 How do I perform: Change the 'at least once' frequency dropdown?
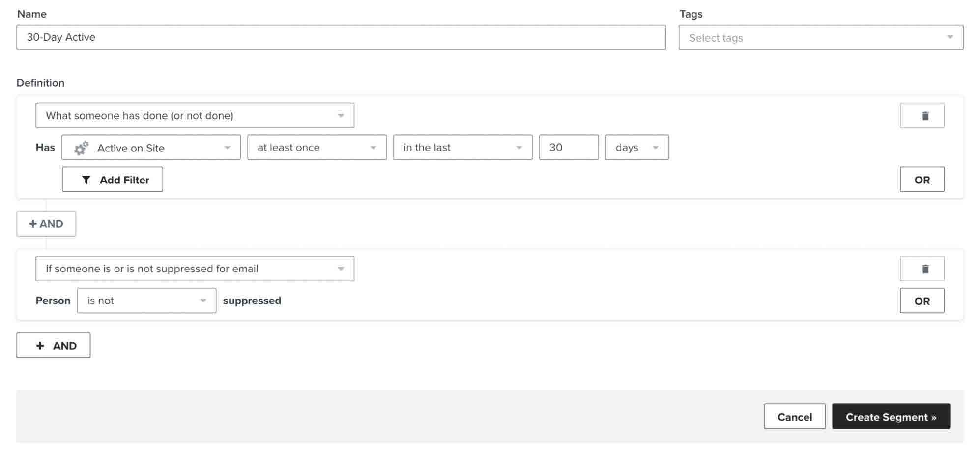click(x=317, y=148)
